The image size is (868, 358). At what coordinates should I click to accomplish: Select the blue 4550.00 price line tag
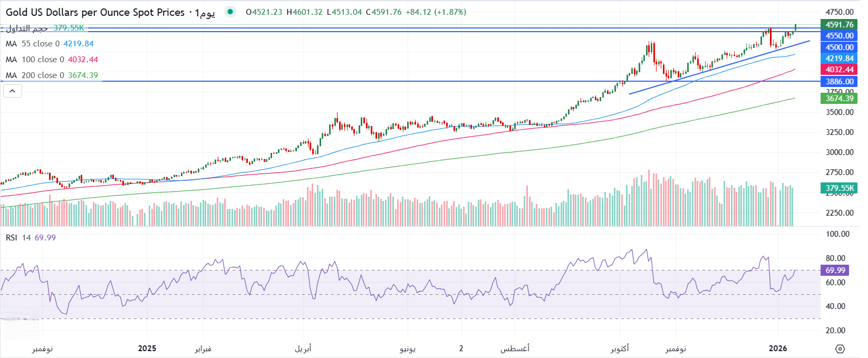(x=839, y=36)
